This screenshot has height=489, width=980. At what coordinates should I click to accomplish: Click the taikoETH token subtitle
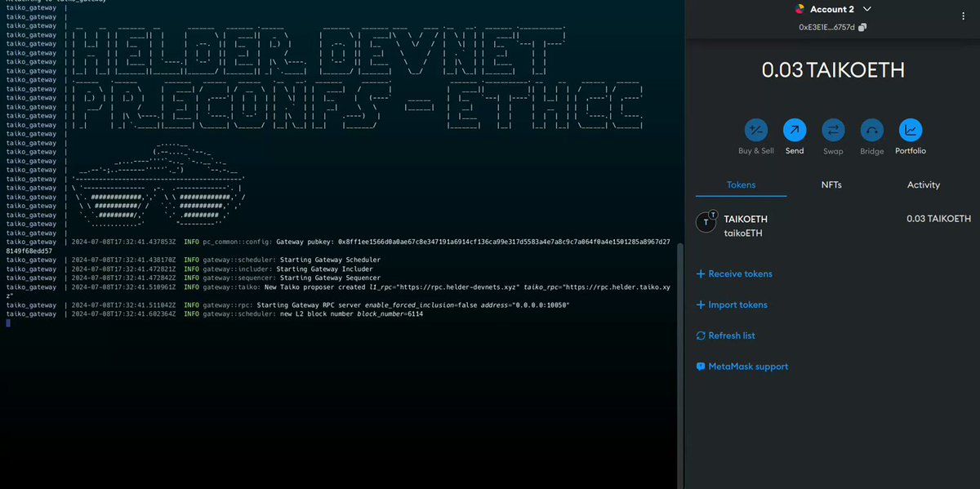pos(742,233)
